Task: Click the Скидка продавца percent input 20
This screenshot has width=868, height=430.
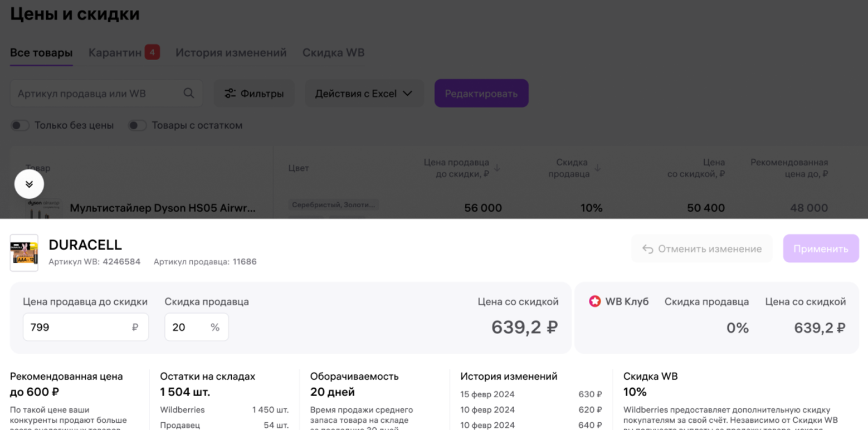Action: (197, 327)
